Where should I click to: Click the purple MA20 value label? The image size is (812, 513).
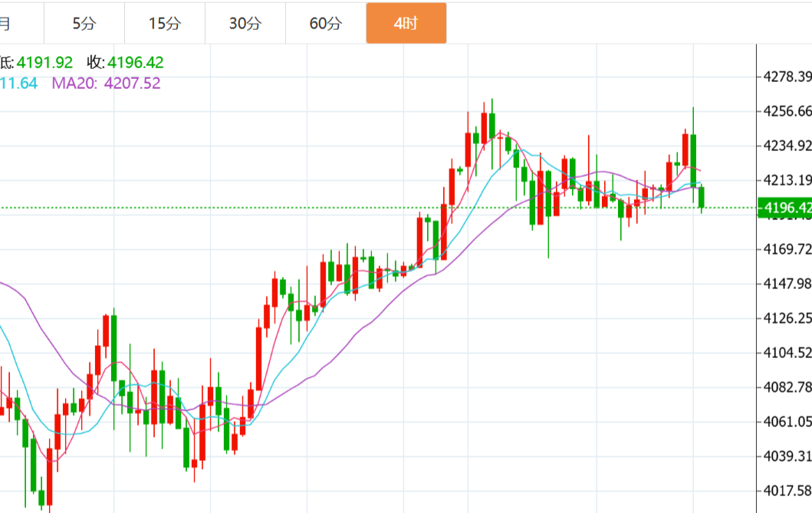click(x=107, y=83)
